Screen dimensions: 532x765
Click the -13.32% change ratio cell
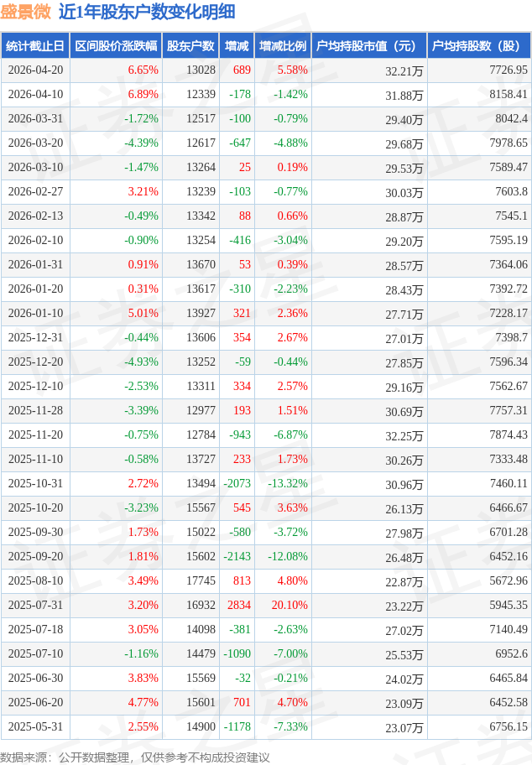(x=288, y=484)
